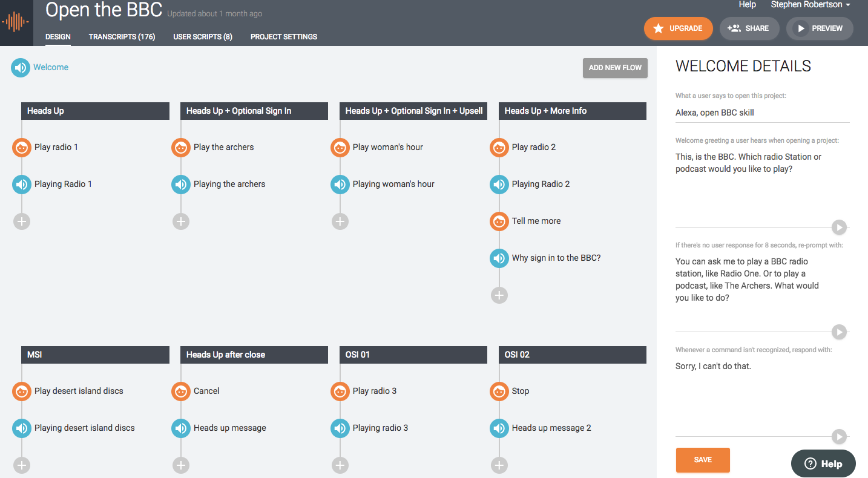Open the floating Help widget
This screenshot has width=868, height=478.
[823, 464]
